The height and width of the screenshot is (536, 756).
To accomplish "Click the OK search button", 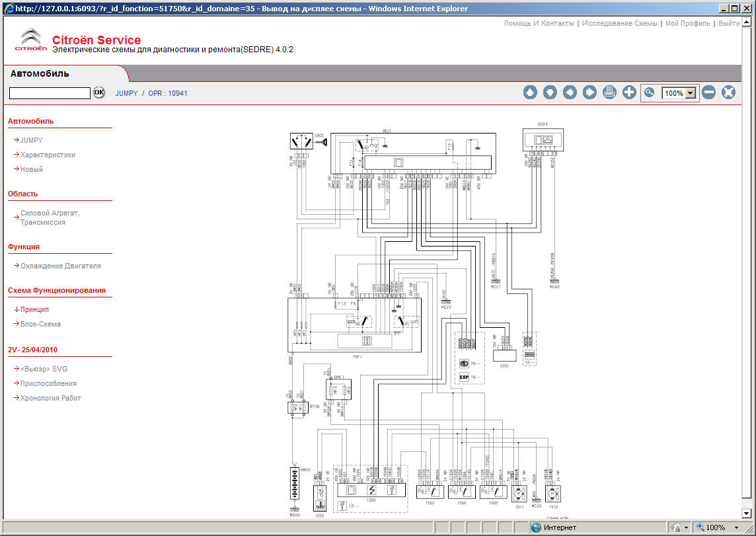I will (99, 93).
